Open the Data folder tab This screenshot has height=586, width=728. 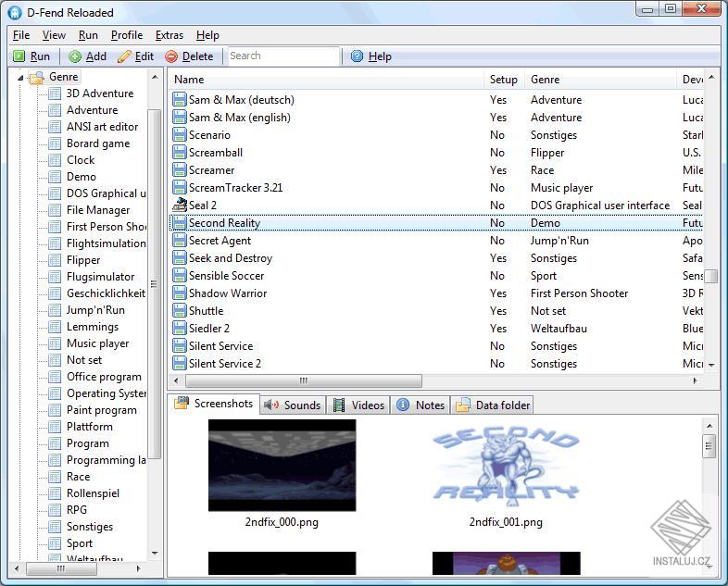(x=494, y=405)
